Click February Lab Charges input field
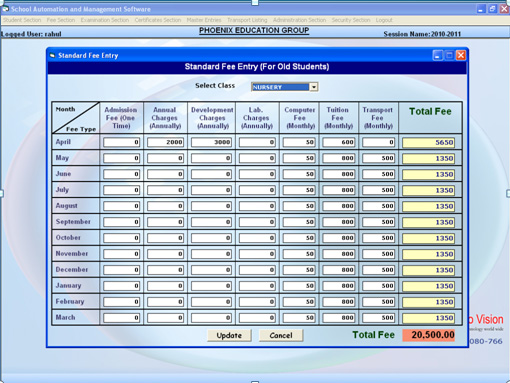This screenshot has width=510, height=383. click(x=257, y=302)
